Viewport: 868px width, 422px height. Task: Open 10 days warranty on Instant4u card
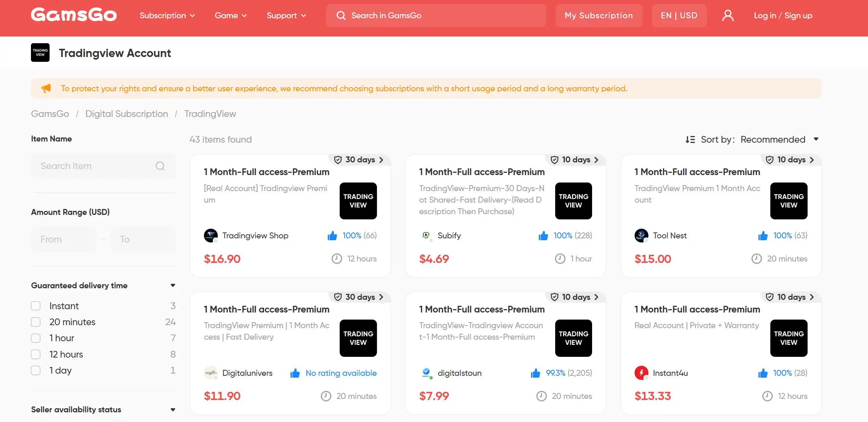791,297
